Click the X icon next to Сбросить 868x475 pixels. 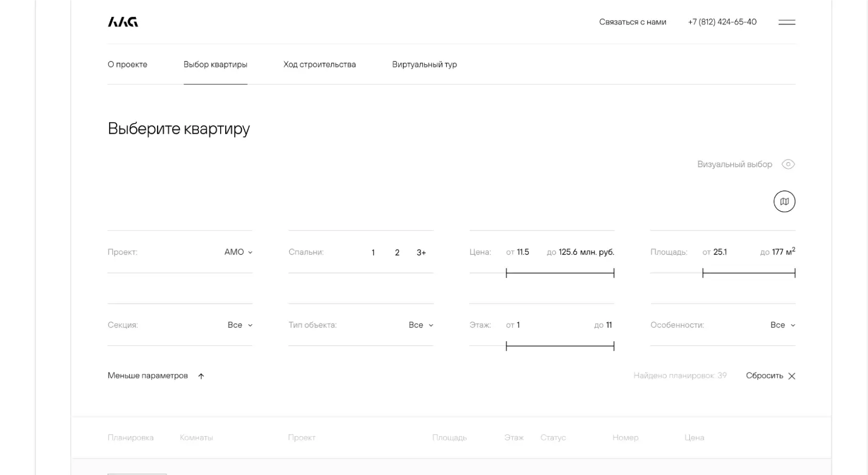[792, 376]
